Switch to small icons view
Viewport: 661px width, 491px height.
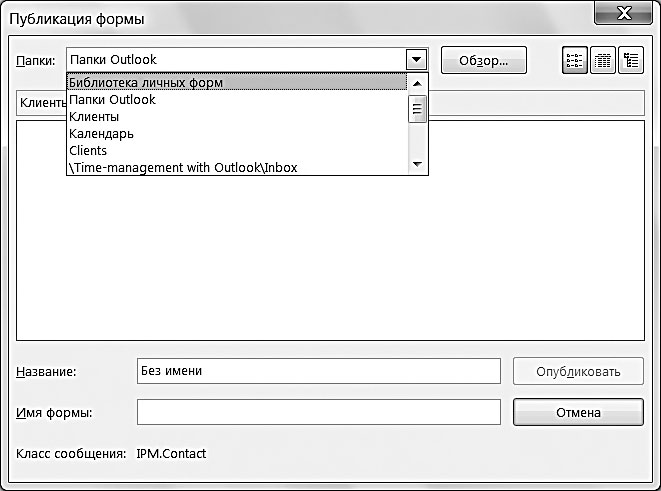coord(603,60)
